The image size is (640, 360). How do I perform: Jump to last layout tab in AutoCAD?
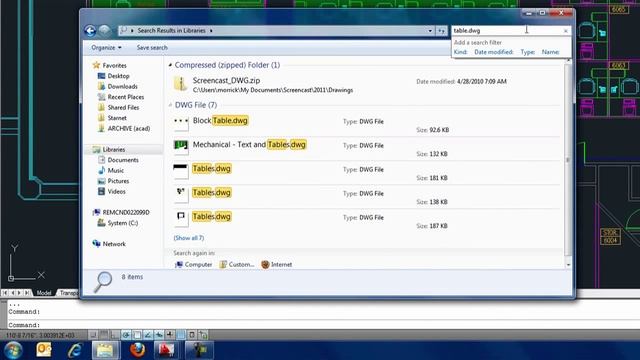27,293
